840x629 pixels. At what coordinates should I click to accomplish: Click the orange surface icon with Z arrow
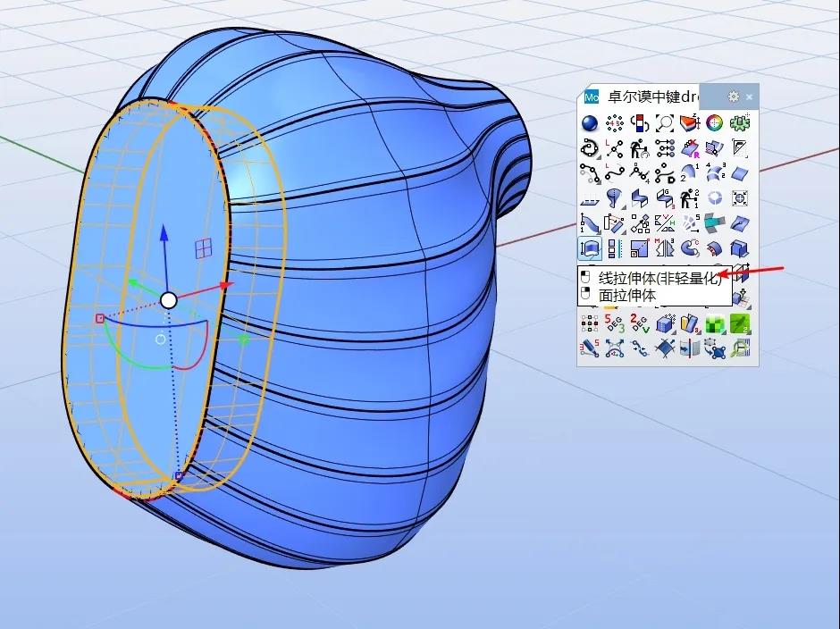(690, 123)
